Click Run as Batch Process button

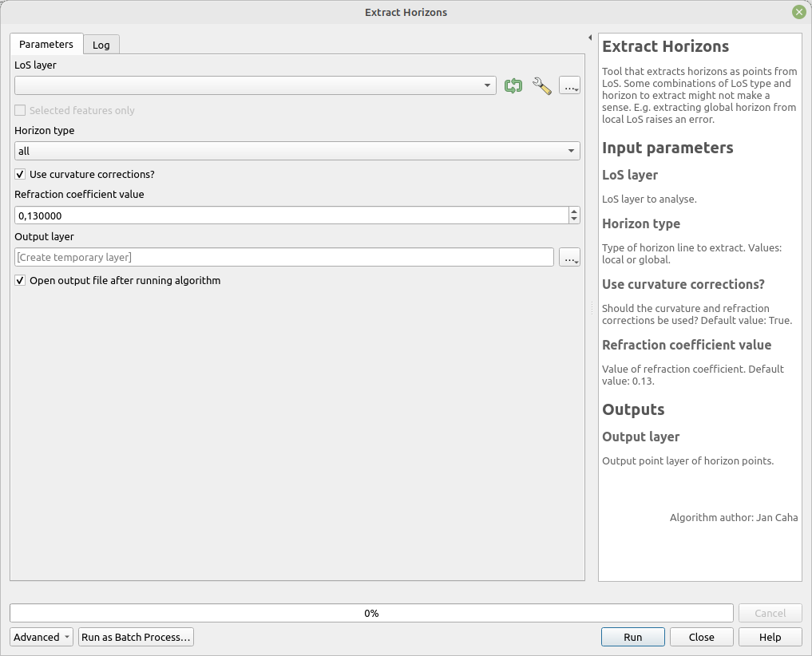tap(136, 637)
